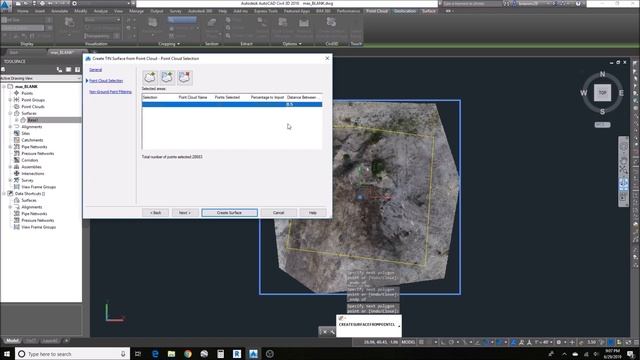640x360 pixels.
Task: Select Surfaces under Data Shortcuts
Action: (x=29, y=200)
